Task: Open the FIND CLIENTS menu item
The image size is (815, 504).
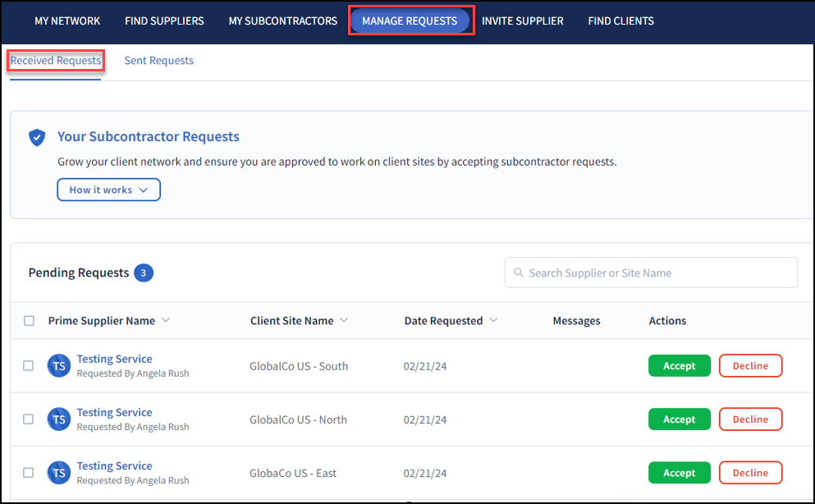Action: click(x=620, y=21)
